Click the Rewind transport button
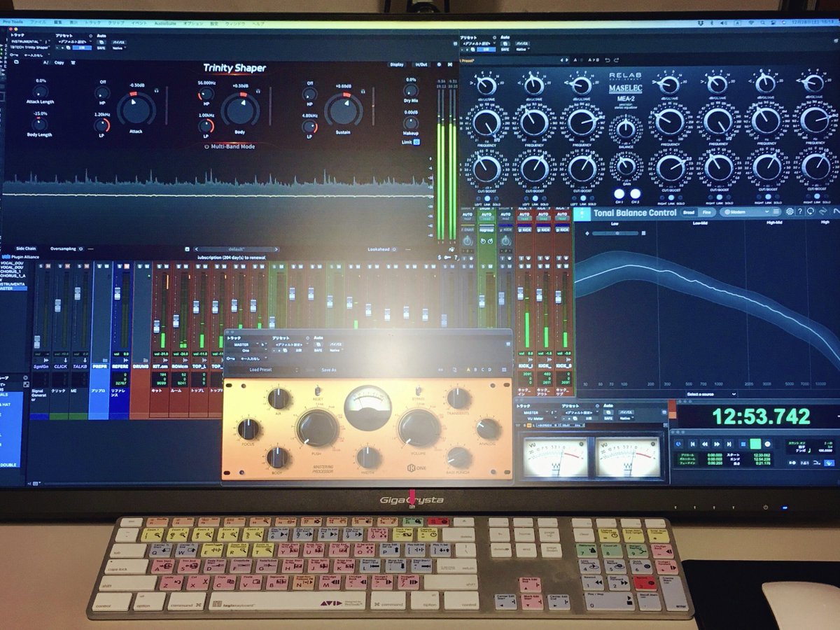The image size is (840, 630). (x=705, y=444)
